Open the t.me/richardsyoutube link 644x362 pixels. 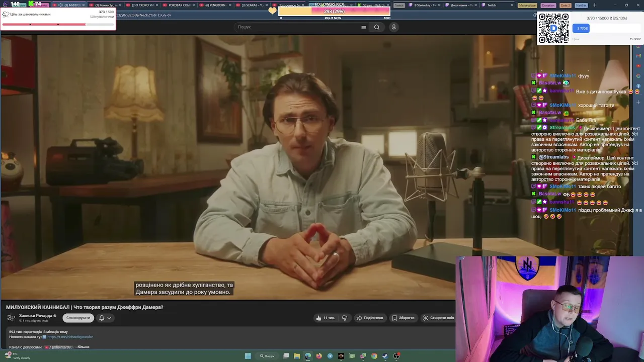pyautogui.click(x=70, y=337)
